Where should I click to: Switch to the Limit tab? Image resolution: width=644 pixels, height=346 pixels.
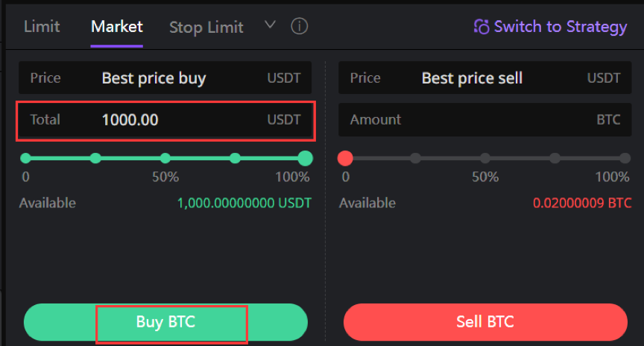[x=42, y=27]
